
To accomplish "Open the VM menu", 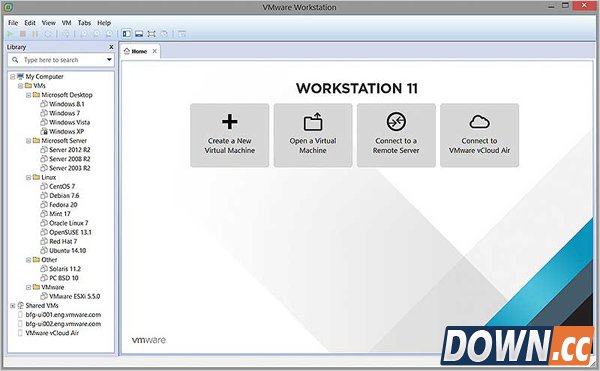I will 67,23.
